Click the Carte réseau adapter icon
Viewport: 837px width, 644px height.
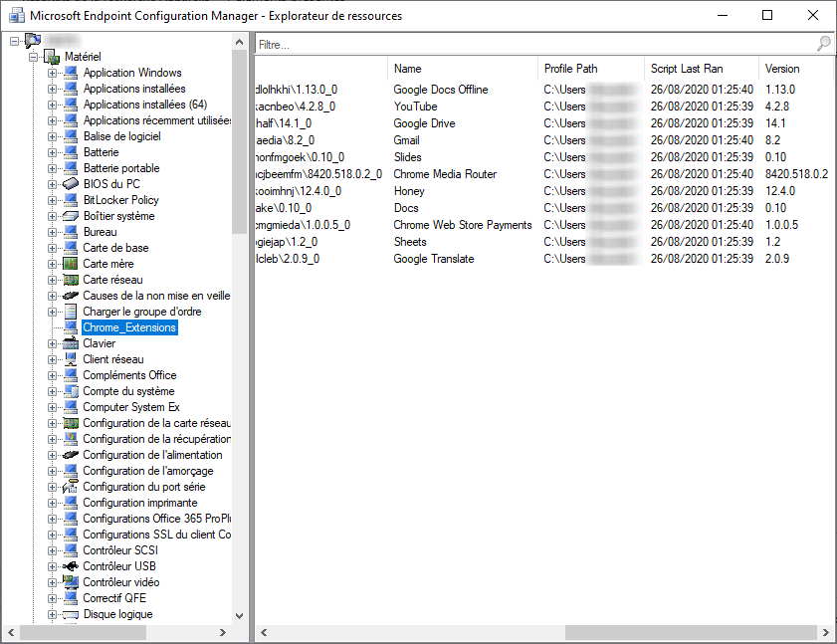point(71,280)
